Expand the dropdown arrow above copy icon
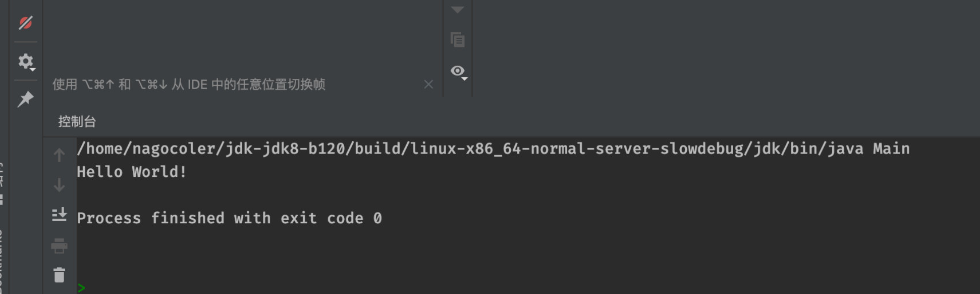980x294 pixels. [x=457, y=10]
